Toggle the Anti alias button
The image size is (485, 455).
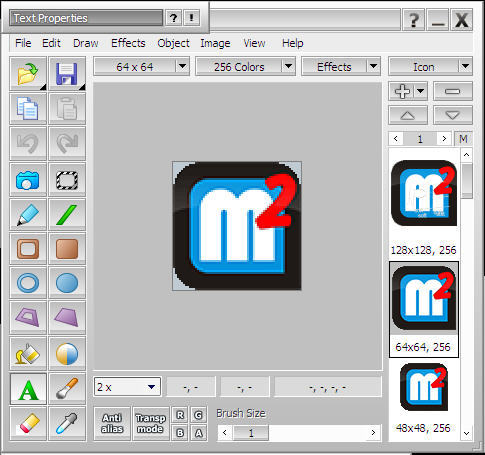click(112, 423)
